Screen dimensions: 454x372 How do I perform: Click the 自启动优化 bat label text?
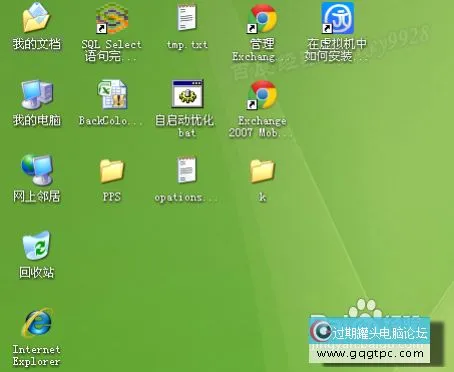[184, 126]
